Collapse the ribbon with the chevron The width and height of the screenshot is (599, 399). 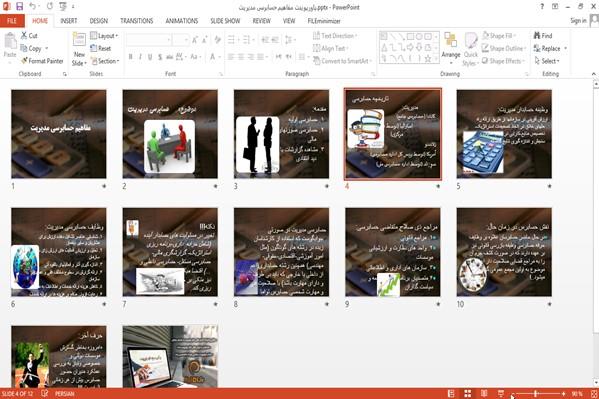pos(594,74)
